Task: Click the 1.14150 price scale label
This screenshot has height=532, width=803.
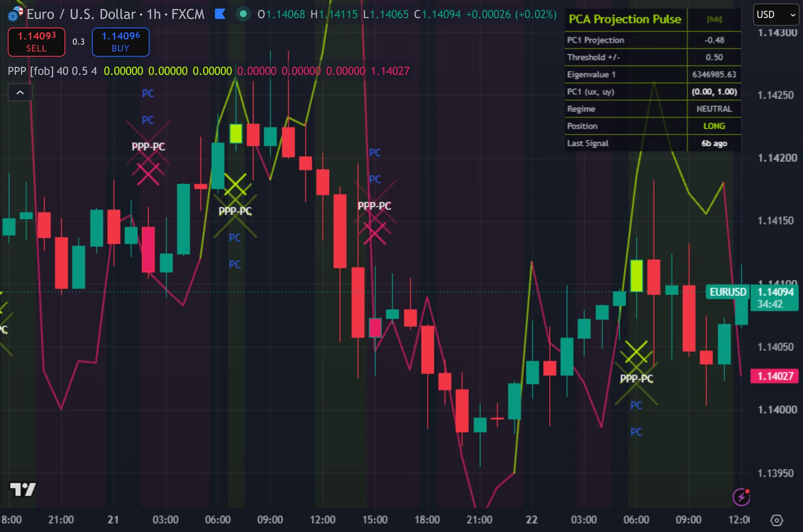Action: 775,221
